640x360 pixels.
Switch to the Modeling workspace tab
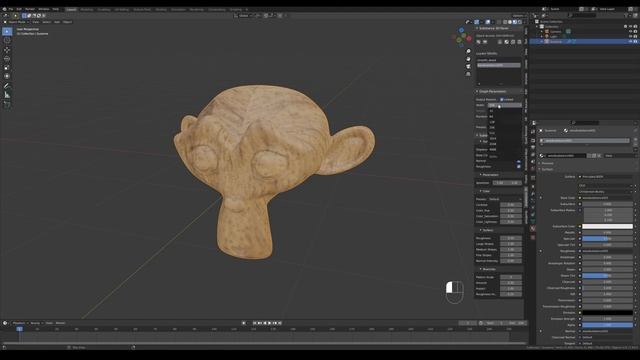87,9
